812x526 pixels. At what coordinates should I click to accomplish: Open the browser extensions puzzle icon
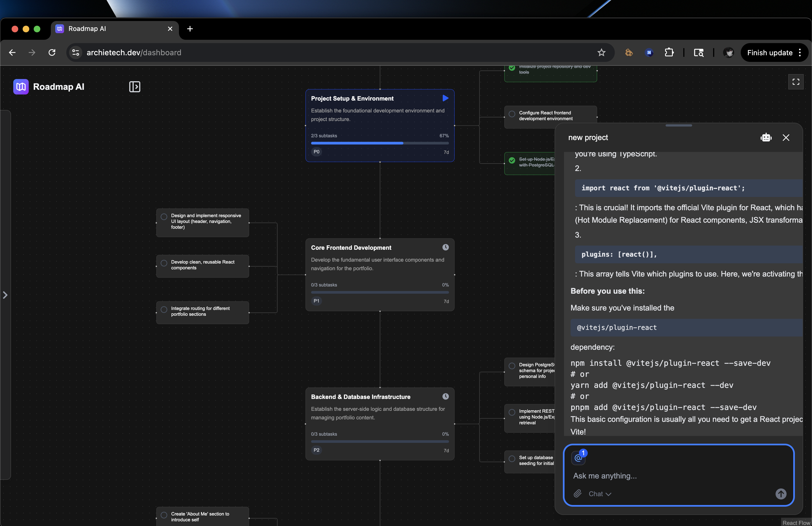[x=669, y=52]
